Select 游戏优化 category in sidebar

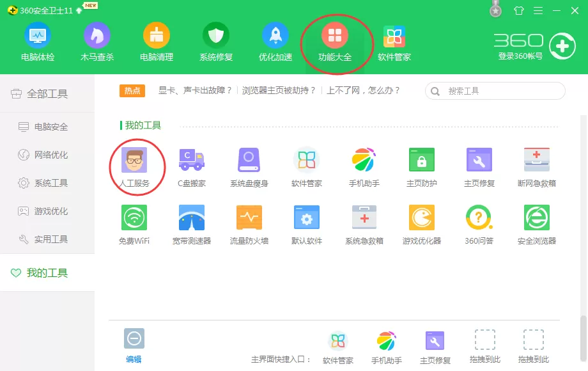[47, 211]
